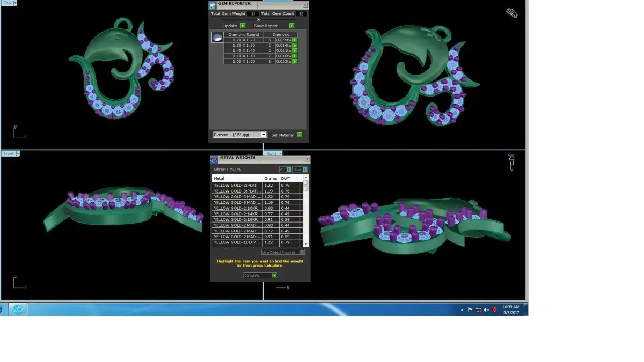Image resolution: width=644 pixels, height=362 pixels.
Task: Toggle Use Object Materials
Action: (x=283, y=252)
